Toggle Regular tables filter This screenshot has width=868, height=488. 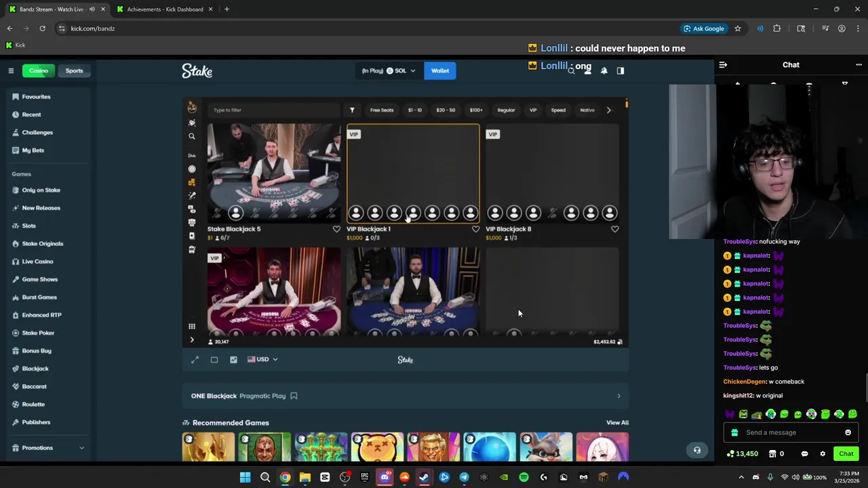point(506,110)
